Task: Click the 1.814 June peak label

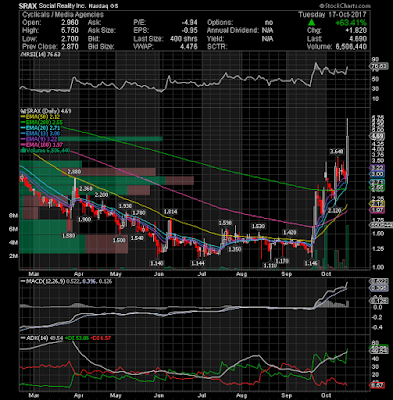Action: coord(170,212)
